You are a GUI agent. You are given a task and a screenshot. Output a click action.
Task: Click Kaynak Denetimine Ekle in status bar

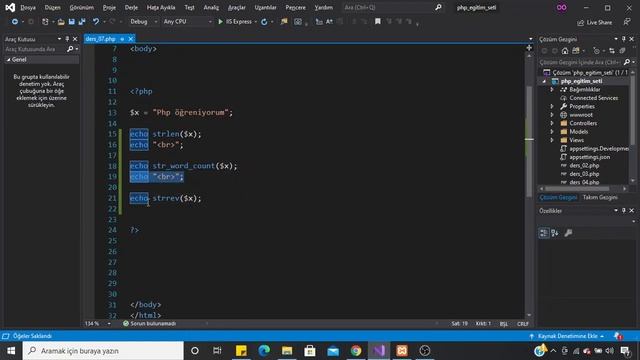567,336
